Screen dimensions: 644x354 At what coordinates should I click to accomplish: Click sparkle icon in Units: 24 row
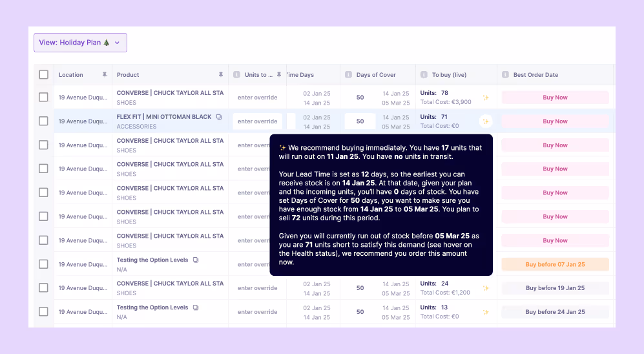[x=486, y=288]
